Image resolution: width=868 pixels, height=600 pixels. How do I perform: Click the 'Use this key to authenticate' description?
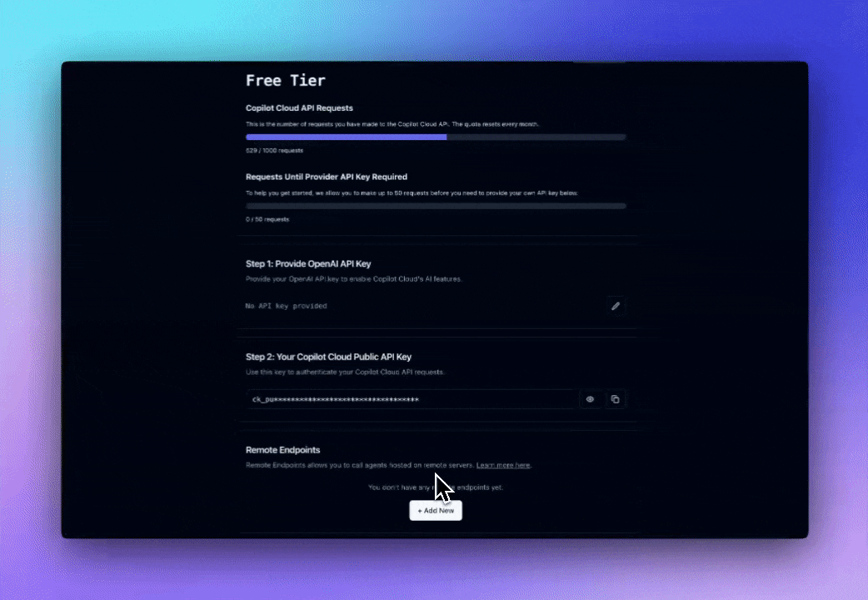coord(345,372)
